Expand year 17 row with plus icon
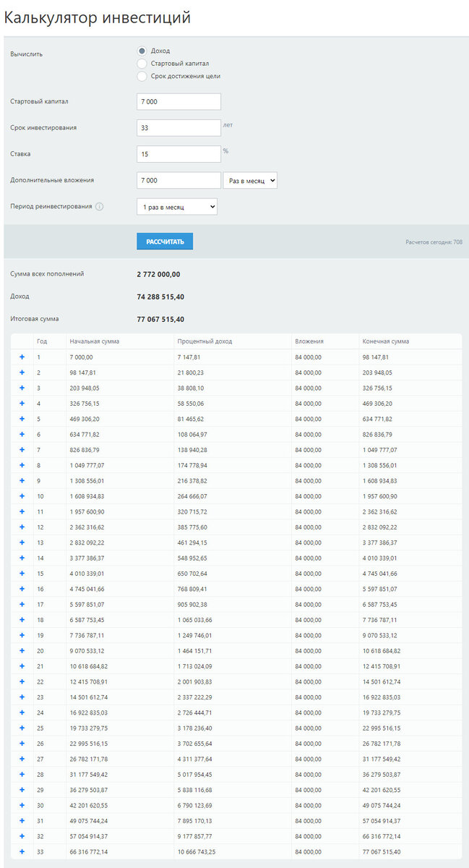469x868 pixels. point(22,604)
